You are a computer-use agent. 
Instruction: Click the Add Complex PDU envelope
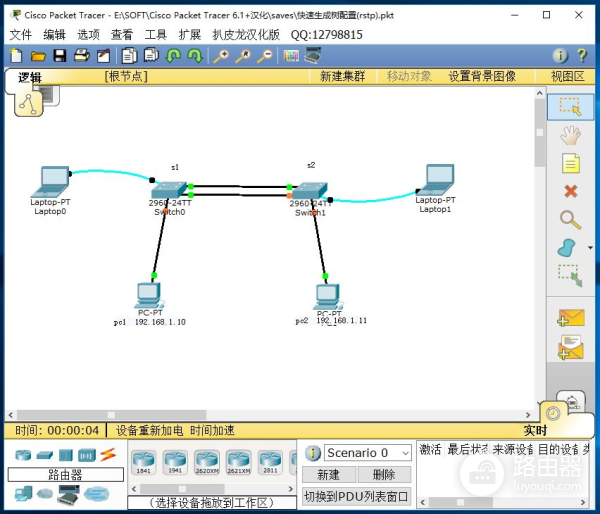pos(571,347)
